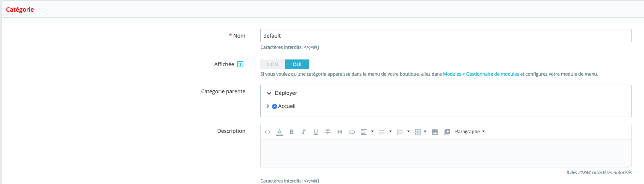Toggle underline formatting in editor
The height and width of the screenshot is (184, 644).
pos(316,132)
